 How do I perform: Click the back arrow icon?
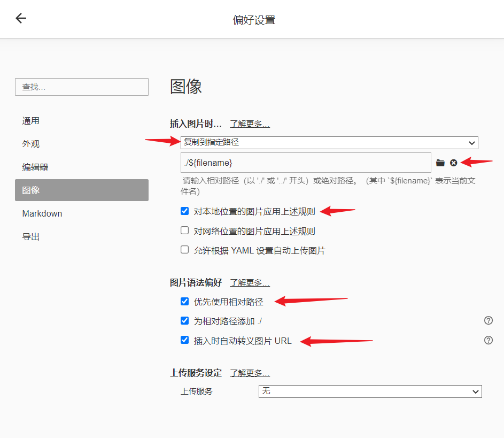tap(21, 19)
